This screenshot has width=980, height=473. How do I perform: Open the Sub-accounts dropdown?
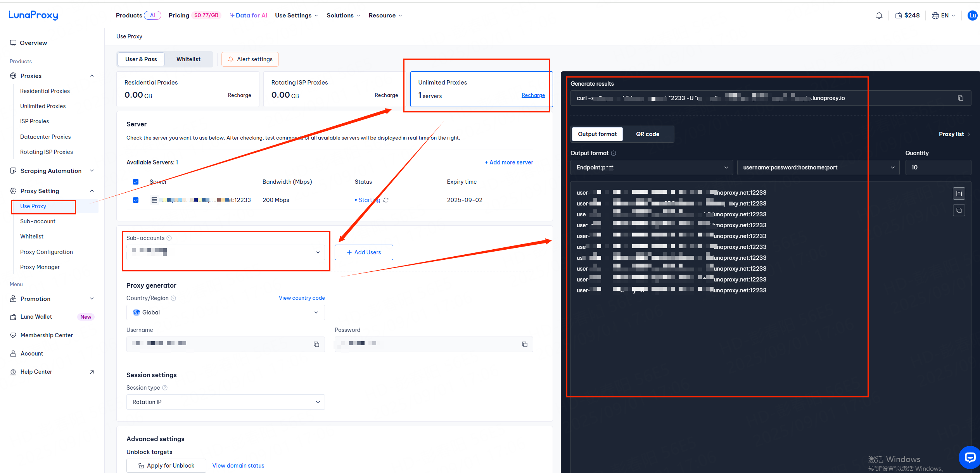[x=225, y=252]
